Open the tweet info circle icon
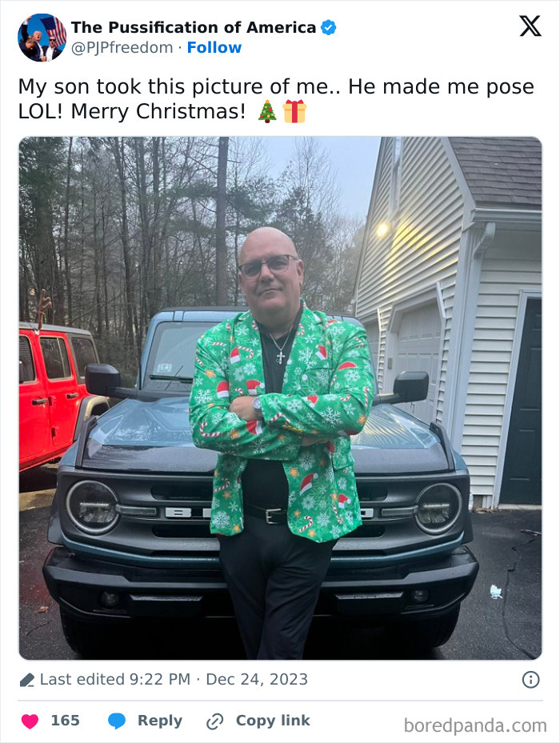The height and width of the screenshot is (743, 560). [x=530, y=680]
